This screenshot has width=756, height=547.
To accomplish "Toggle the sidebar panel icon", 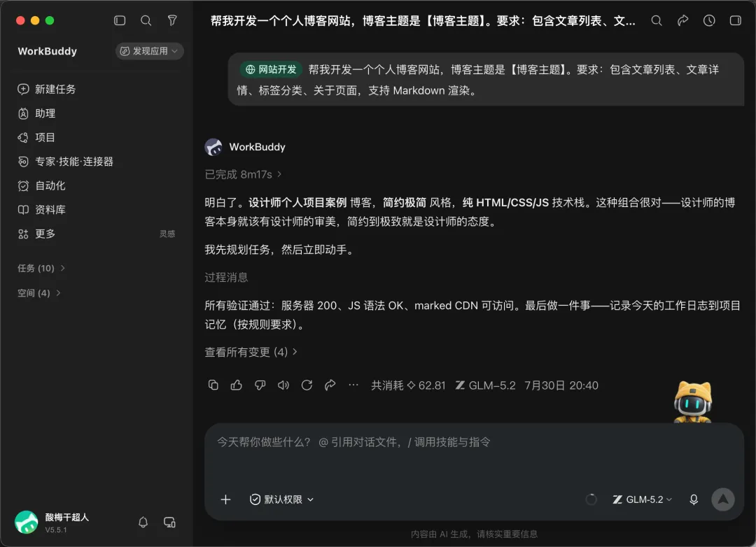I will coord(120,20).
